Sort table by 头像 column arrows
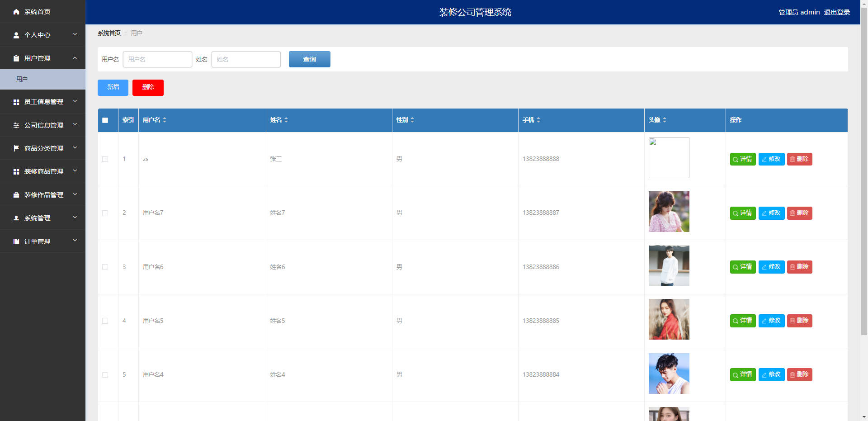Image resolution: width=868 pixels, height=421 pixels. [x=665, y=120]
